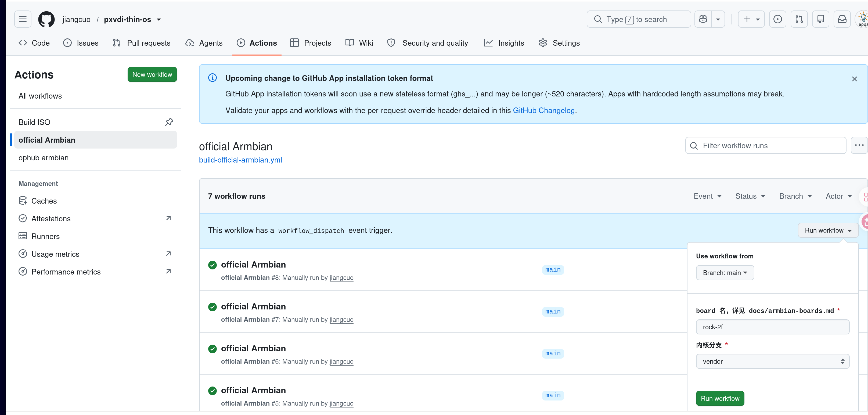This screenshot has height=415, width=868.
Task: Select ophub armbian workflow in sidebar
Action: pos(95,158)
